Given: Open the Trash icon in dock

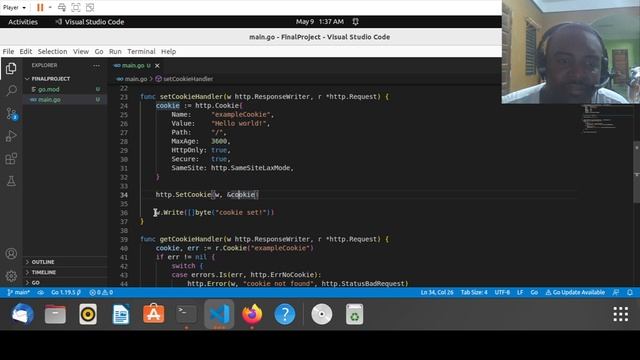Looking at the screenshot, I should point(354,314).
